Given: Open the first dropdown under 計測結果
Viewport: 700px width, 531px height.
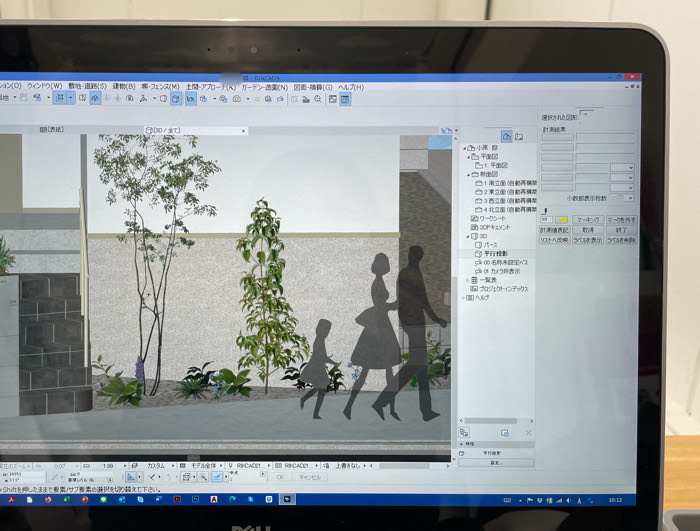Looking at the screenshot, I should [622, 167].
